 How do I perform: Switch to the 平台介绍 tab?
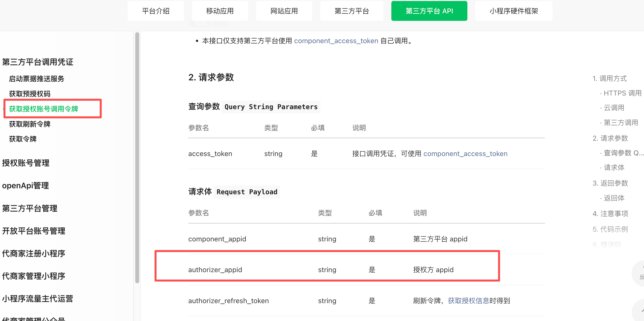[x=156, y=11]
